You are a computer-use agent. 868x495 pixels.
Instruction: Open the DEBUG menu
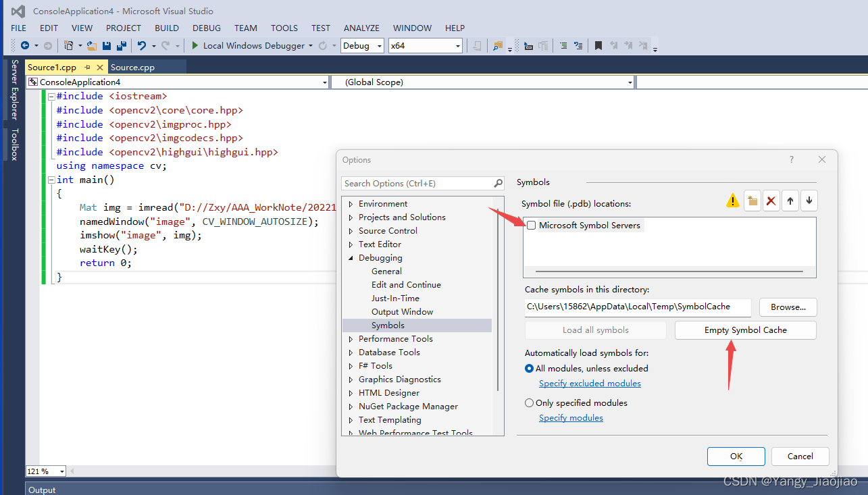point(207,28)
